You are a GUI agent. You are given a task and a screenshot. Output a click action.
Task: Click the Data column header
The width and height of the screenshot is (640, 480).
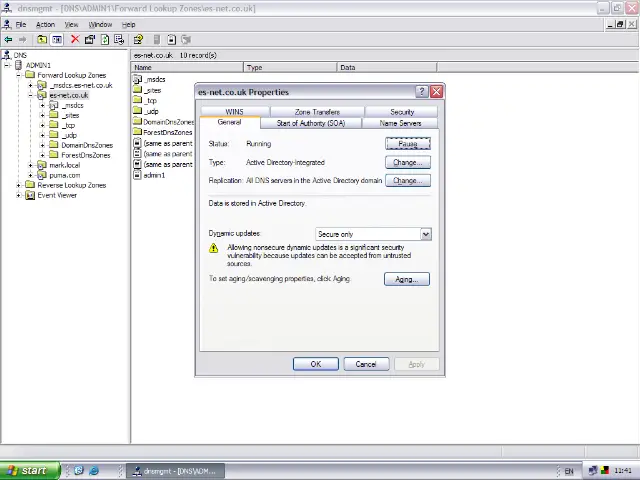387,67
